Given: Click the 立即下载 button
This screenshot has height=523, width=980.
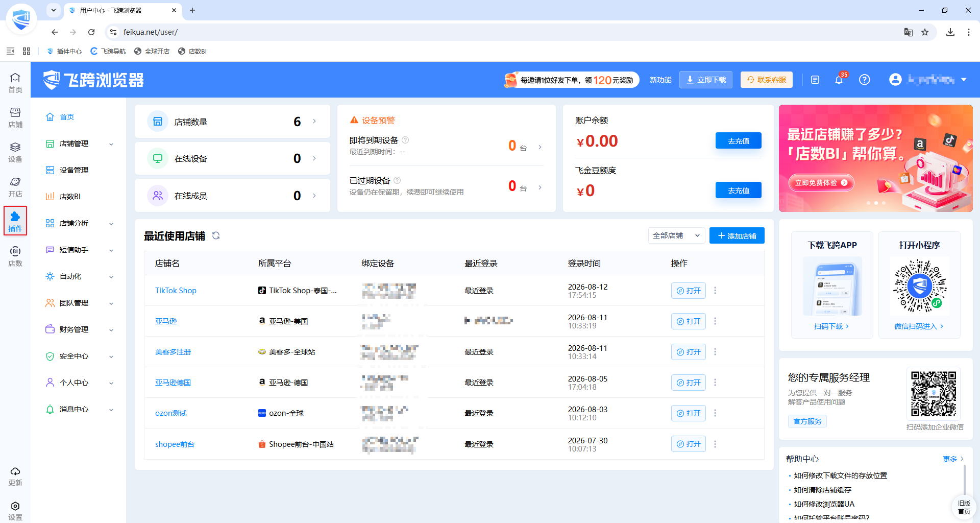Looking at the screenshot, I should (706, 80).
